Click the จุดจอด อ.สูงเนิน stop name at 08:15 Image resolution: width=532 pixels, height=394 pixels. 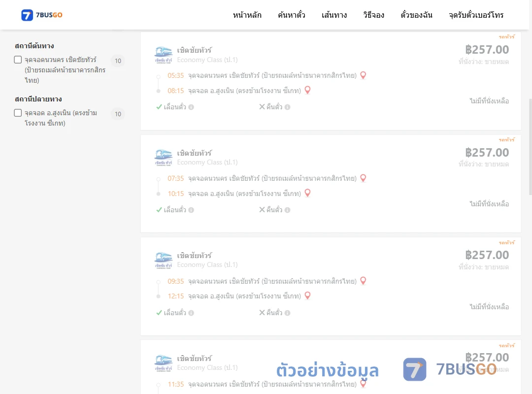[245, 91]
